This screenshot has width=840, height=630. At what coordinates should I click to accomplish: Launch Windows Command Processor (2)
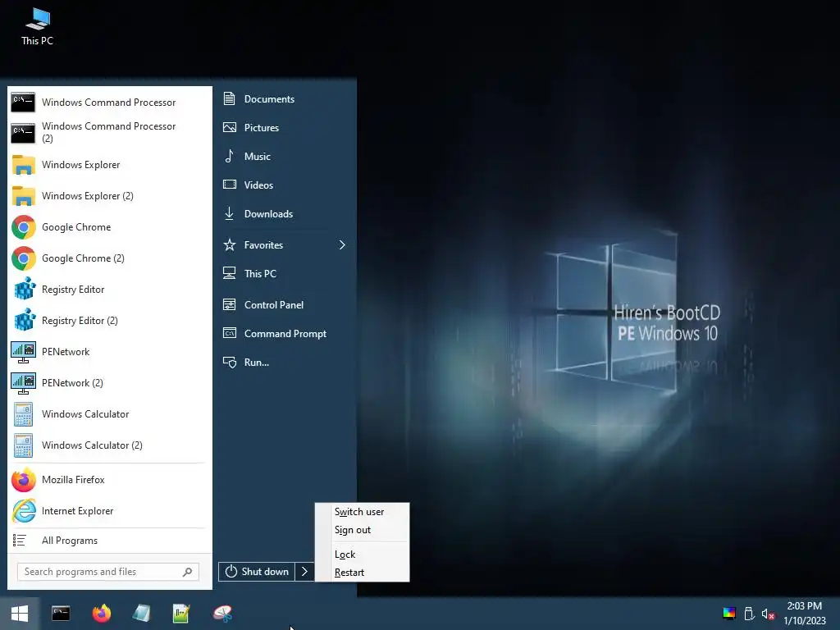click(109, 132)
